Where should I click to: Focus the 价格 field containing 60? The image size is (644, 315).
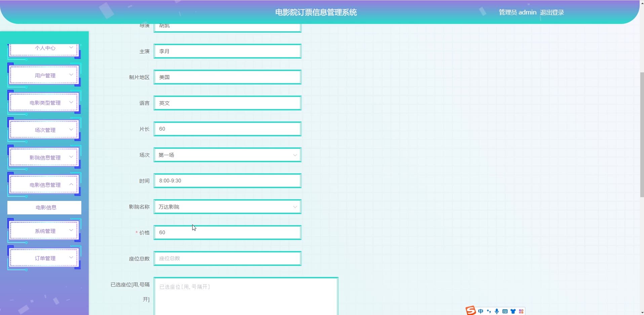point(228,233)
